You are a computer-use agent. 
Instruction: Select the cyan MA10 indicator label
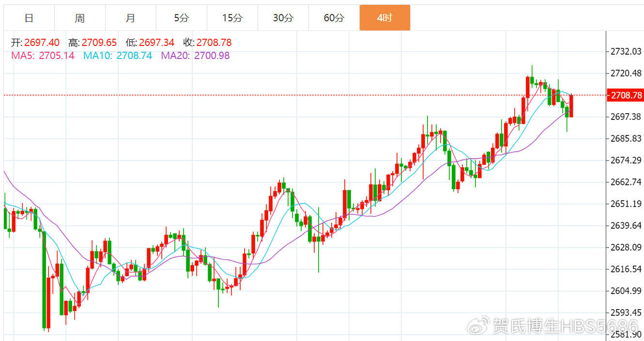pos(118,56)
